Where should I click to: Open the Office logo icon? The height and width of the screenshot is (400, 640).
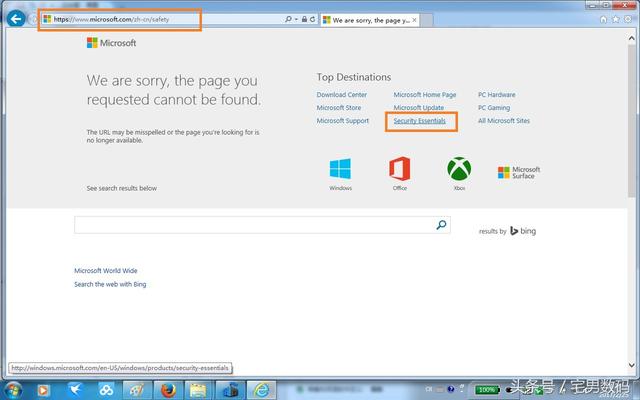[400, 168]
